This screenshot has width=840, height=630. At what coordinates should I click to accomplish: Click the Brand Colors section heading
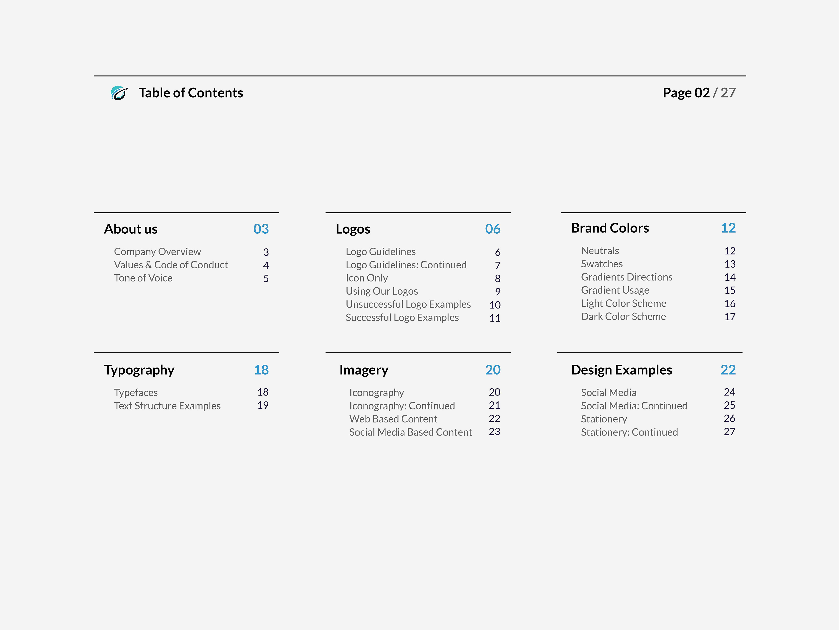tap(610, 228)
